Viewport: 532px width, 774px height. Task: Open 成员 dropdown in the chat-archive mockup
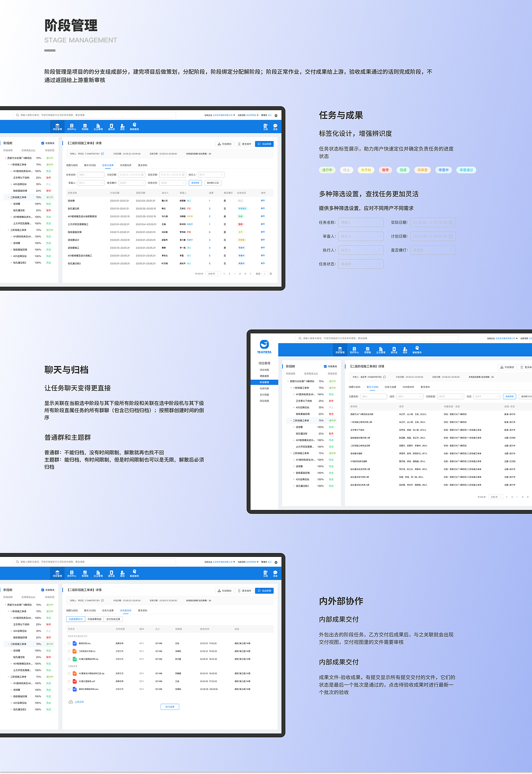point(409,396)
